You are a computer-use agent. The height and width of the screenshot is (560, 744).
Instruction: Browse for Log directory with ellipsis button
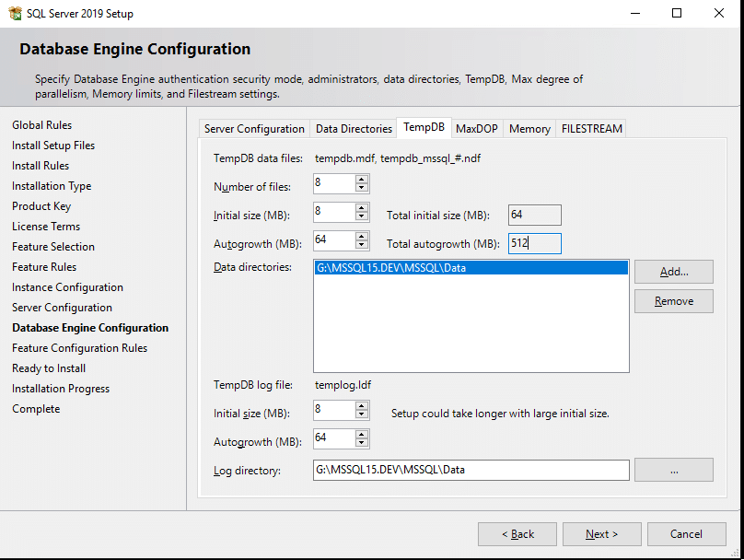click(673, 470)
